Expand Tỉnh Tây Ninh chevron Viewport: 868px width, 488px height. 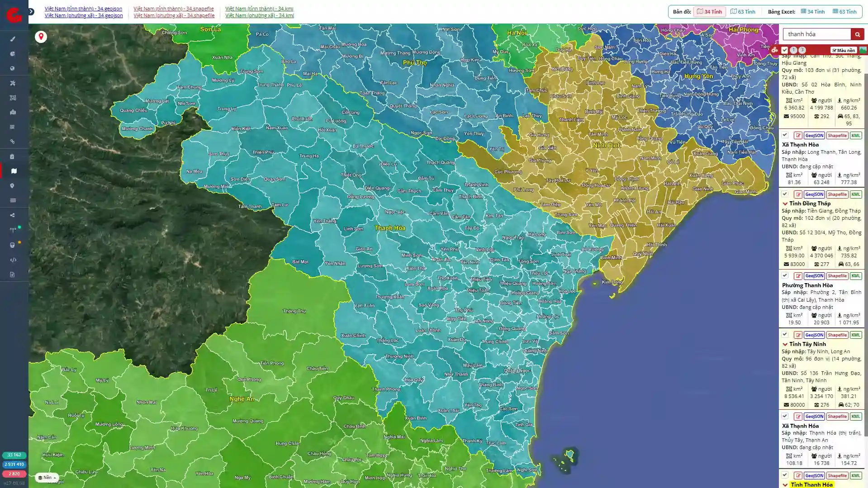[785, 345]
